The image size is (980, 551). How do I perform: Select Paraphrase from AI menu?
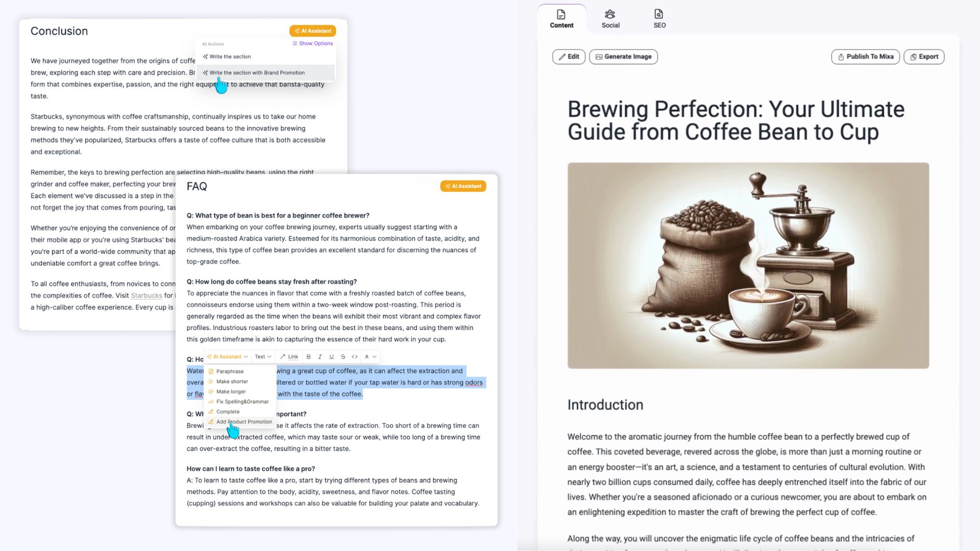(x=230, y=371)
